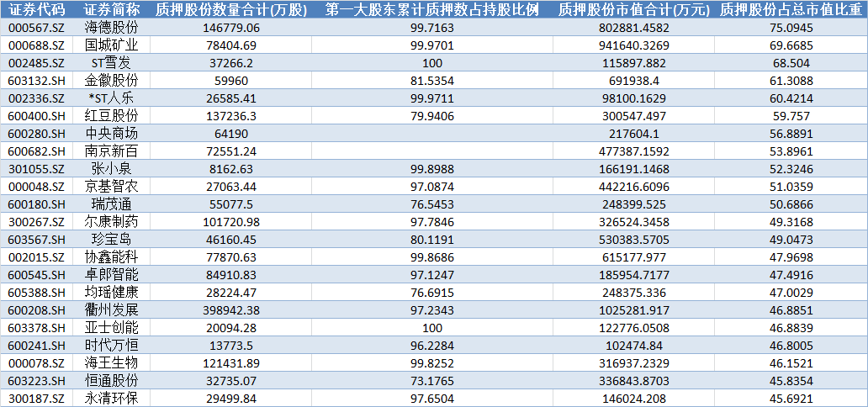Select value 398942.38
The height and width of the screenshot is (407, 868).
pyautogui.click(x=231, y=310)
